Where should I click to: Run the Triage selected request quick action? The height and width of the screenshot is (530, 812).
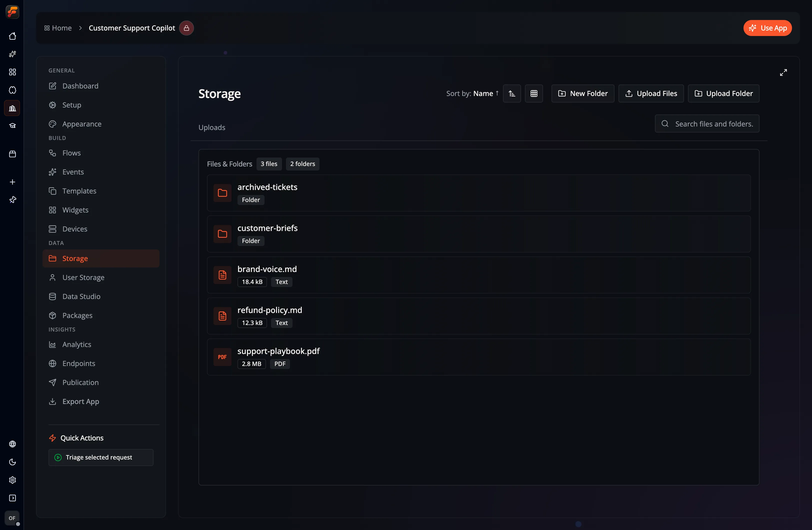[x=101, y=457]
